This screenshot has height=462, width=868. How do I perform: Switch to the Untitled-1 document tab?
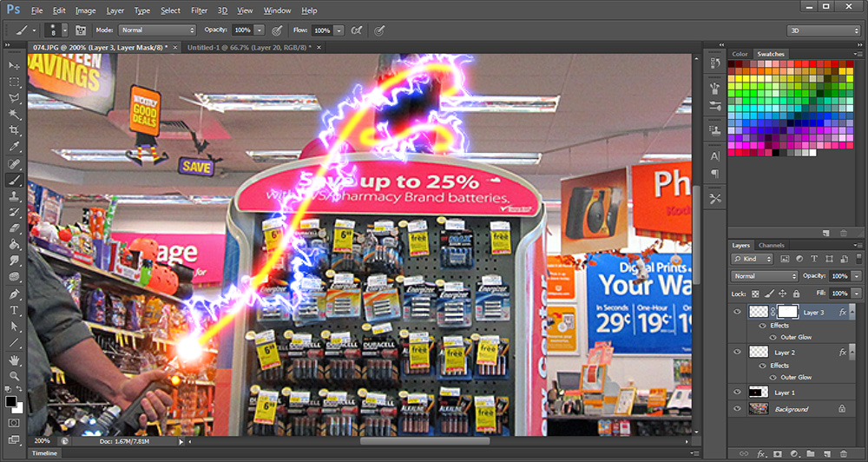tap(248, 48)
